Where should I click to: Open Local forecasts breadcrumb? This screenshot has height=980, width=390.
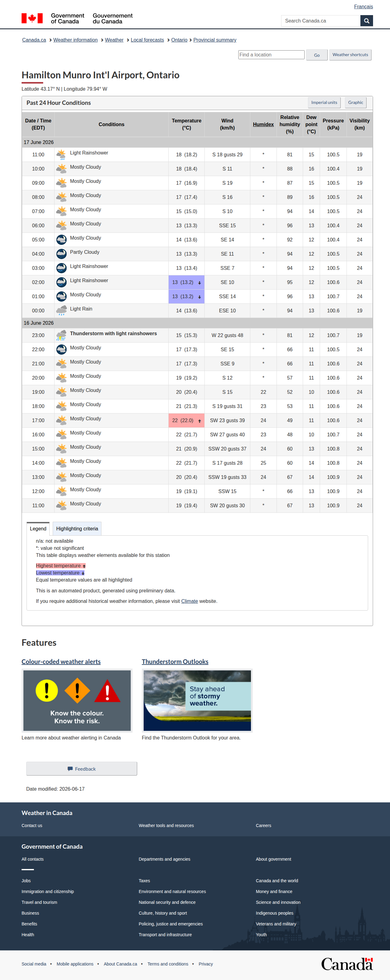tap(147, 40)
